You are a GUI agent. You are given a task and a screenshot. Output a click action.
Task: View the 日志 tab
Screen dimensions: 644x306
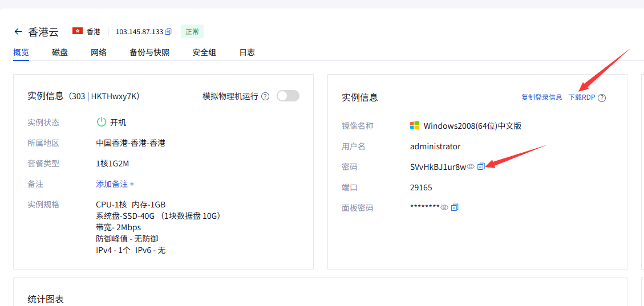(247, 52)
